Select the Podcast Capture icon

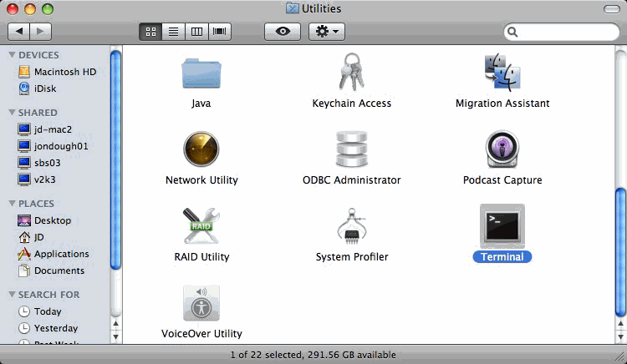(x=502, y=149)
